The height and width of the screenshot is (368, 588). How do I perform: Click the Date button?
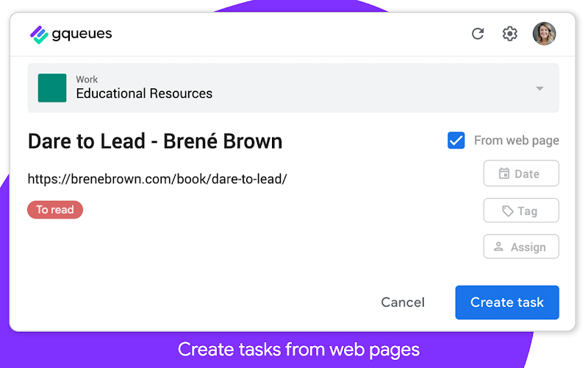coord(521,173)
